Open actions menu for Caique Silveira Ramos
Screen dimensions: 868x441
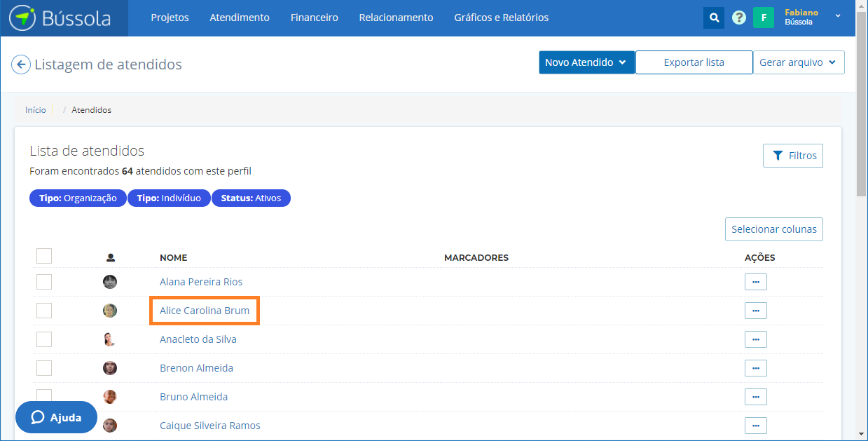tap(755, 426)
